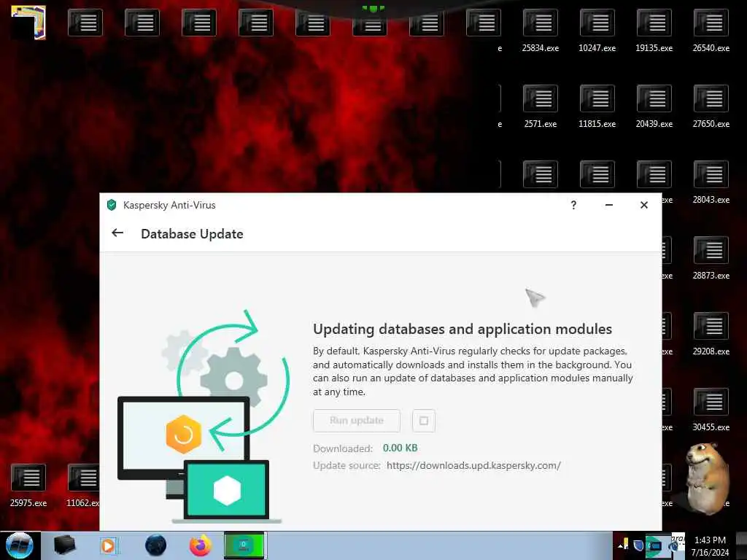Viewport: 747px width, 560px height.
Task: Launch the media player from taskbar
Action: tap(109, 545)
